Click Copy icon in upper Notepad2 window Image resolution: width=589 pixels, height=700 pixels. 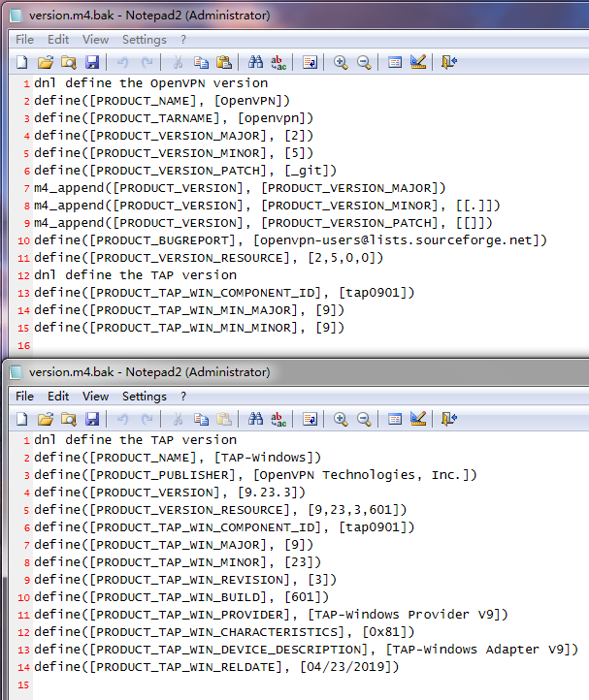[201, 62]
